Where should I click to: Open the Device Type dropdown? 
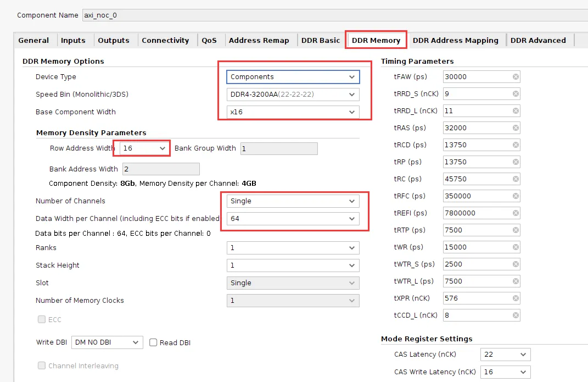(x=293, y=77)
